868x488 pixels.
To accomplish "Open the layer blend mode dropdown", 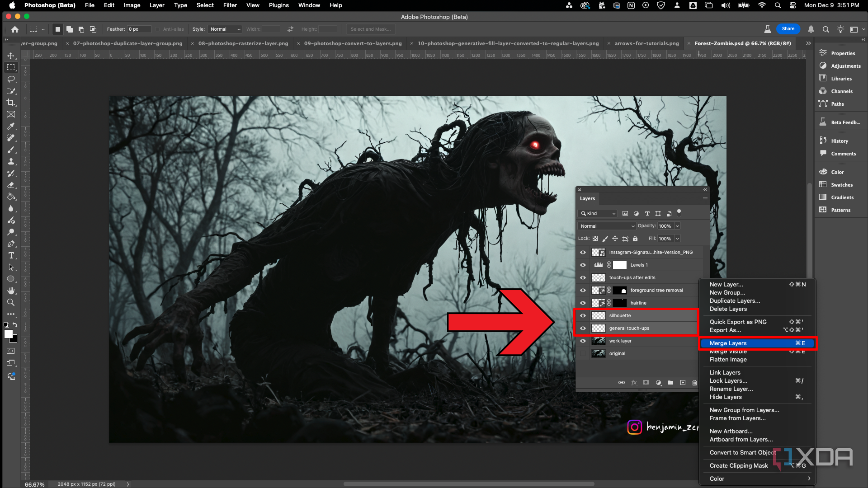I will (x=607, y=226).
